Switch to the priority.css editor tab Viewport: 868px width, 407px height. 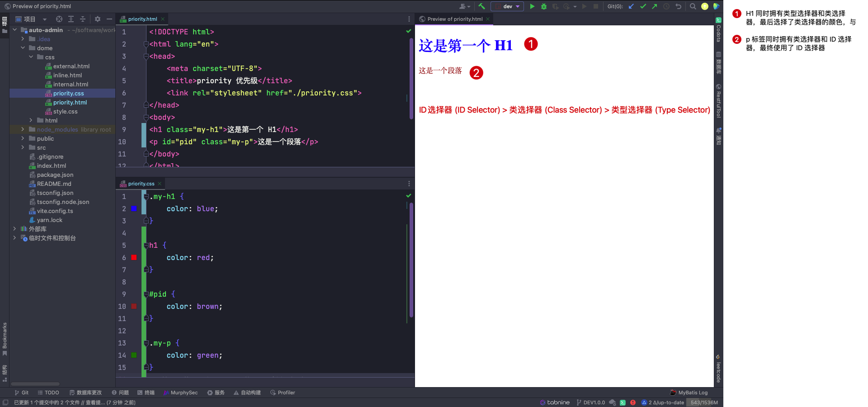(141, 184)
